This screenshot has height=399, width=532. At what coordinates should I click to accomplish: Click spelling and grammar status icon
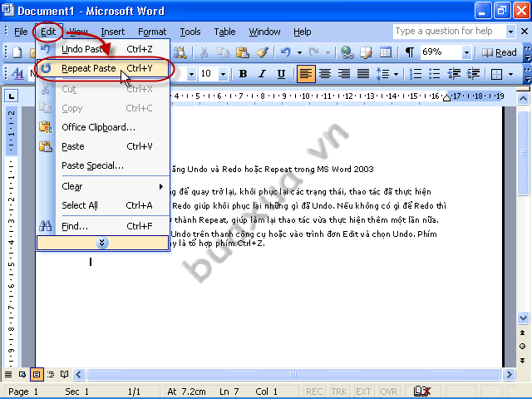click(x=422, y=392)
